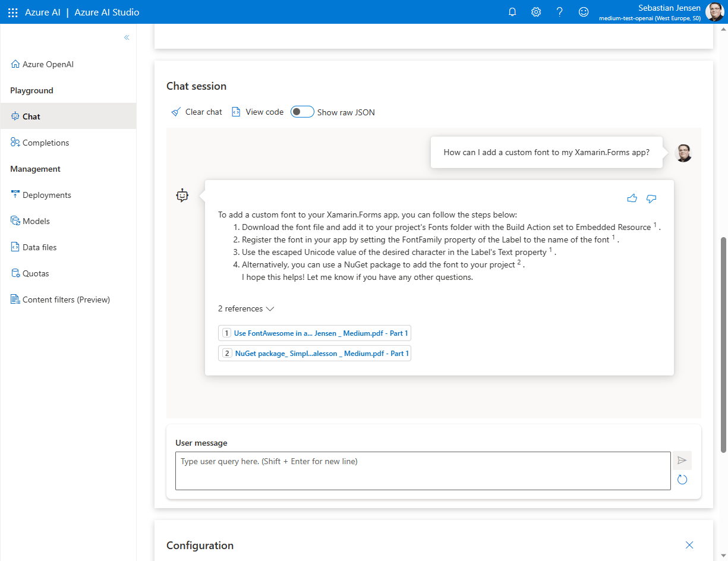Click the reset chat refresh icon
Viewport: 728px width, 561px height.
(x=682, y=480)
